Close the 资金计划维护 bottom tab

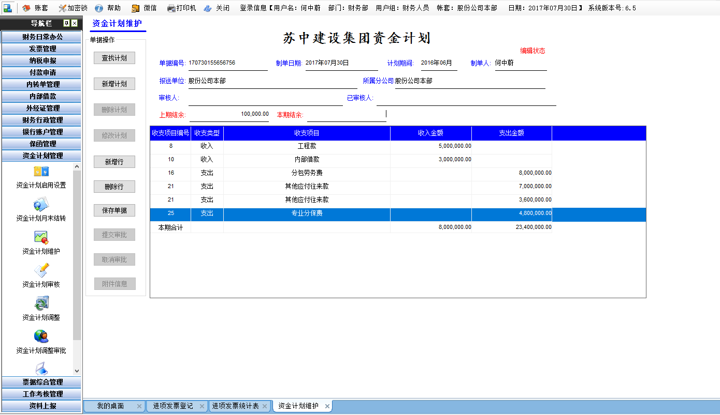click(327, 406)
